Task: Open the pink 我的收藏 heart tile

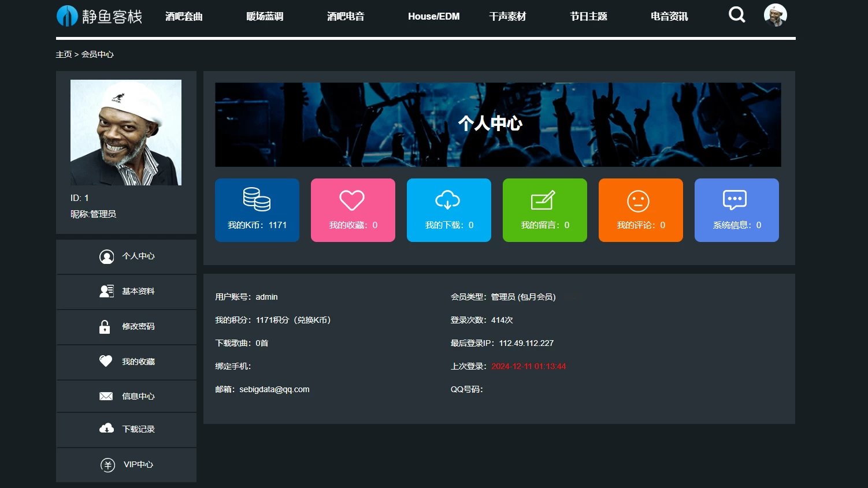Action: pyautogui.click(x=353, y=210)
